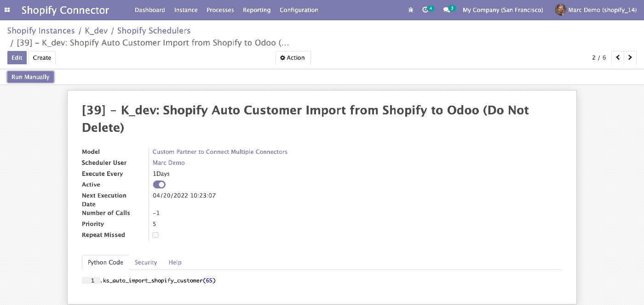The width and height of the screenshot is (644, 305).
Task: Go to previous record arrow
Action: pyautogui.click(x=618, y=58)
